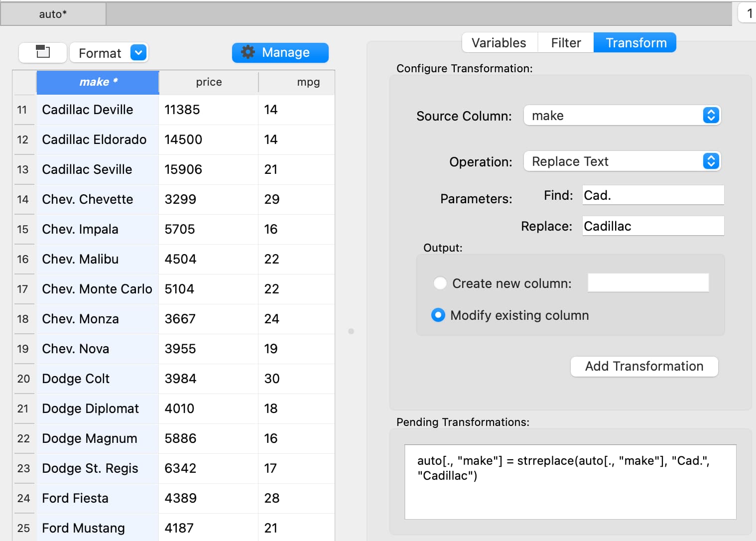Click the price column header
Viewport: 756px width, 541px height.
pos(209,82)
